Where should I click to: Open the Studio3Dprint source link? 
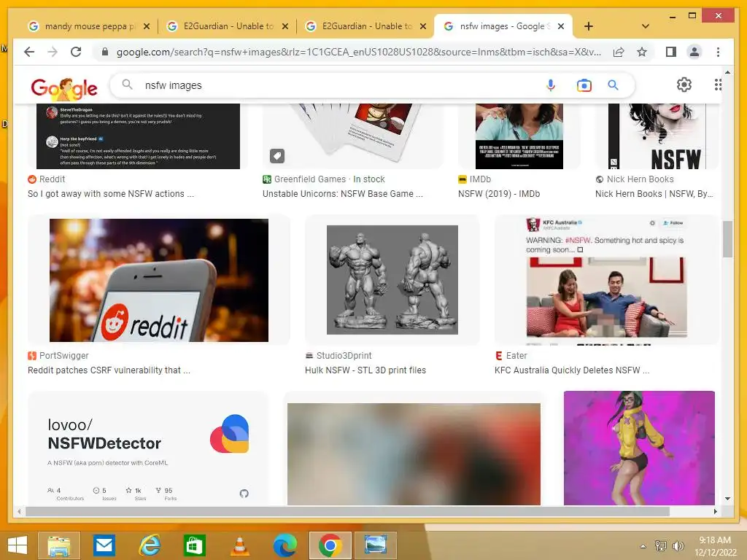click(x=338, y=355)
